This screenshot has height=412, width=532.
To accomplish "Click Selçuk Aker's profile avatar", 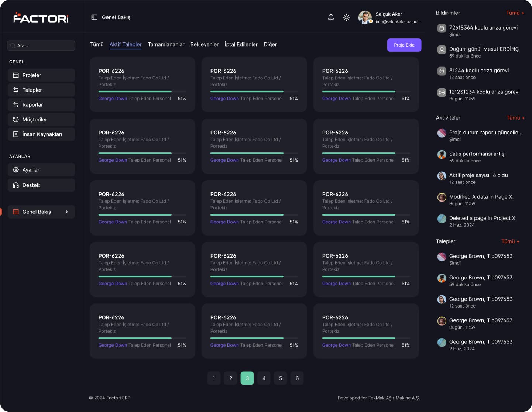I will tap(365, 17).
